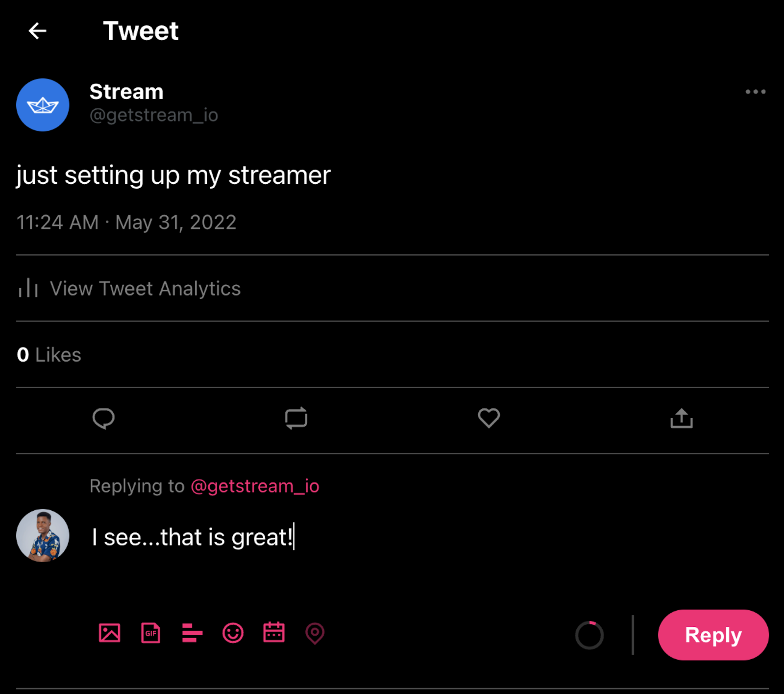View Tweet Analytics
Image resolution: width=784 pixels, height=694 pixels.
145,289
